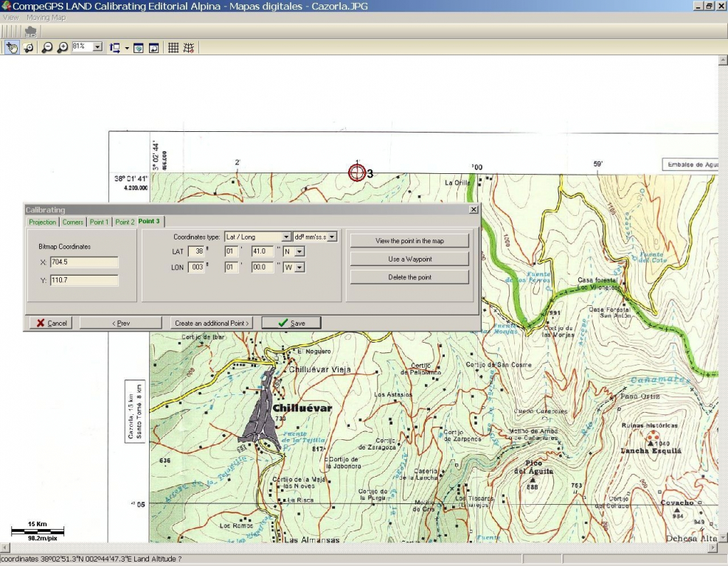Select the hand pan tool
Viewport: 728px width, 566px height.
12,47
